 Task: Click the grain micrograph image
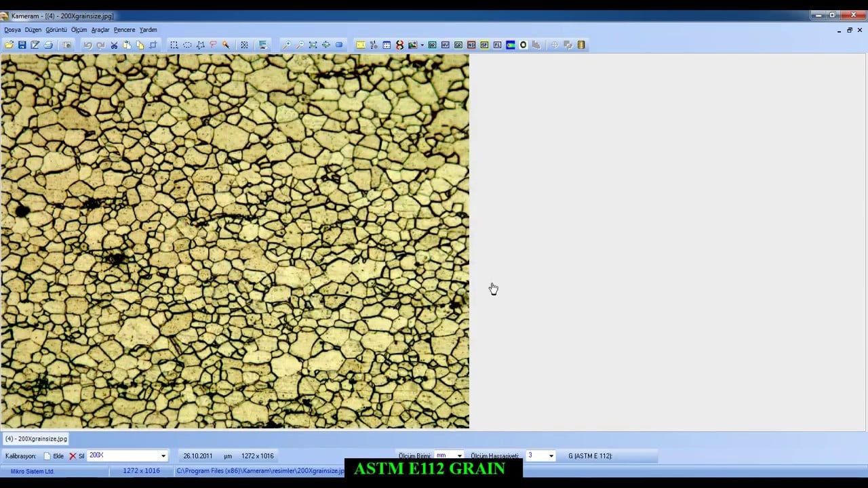click(235, 241)
